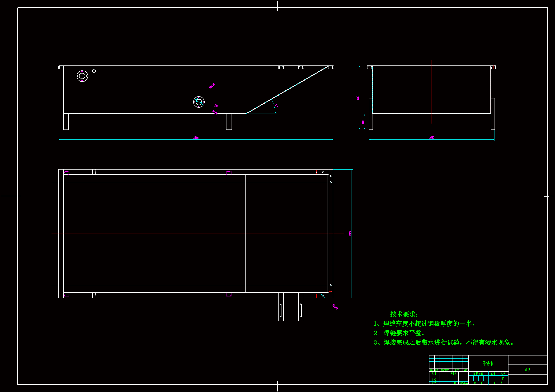Click the Ø62 diameter annotation

pyautogui.click(x=216, y=106)
